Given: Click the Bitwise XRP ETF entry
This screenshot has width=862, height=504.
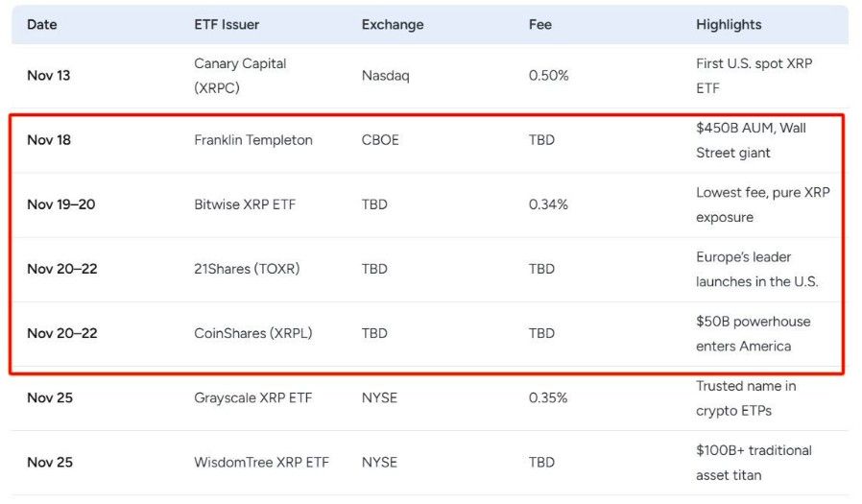Looking at the screenshot, I should [x=246, y=204].
